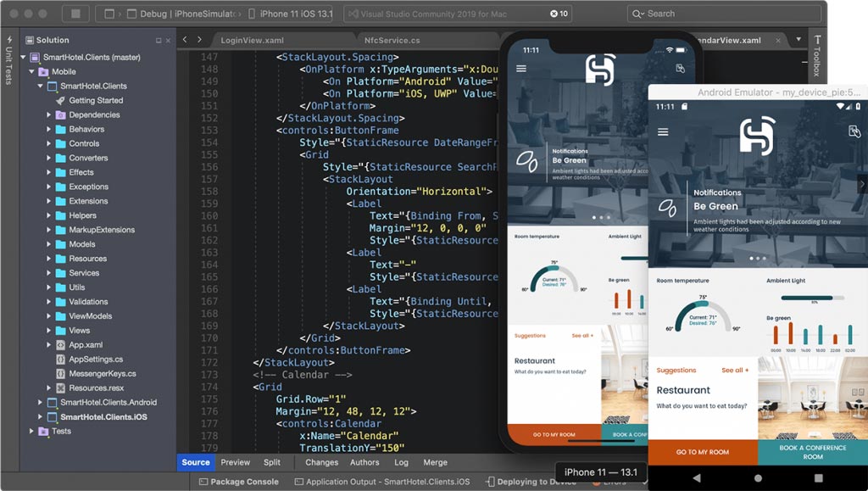Viewport: 868px width, 491px height.
Task: Tap the Android recents square button
Action: pos(818,477)
